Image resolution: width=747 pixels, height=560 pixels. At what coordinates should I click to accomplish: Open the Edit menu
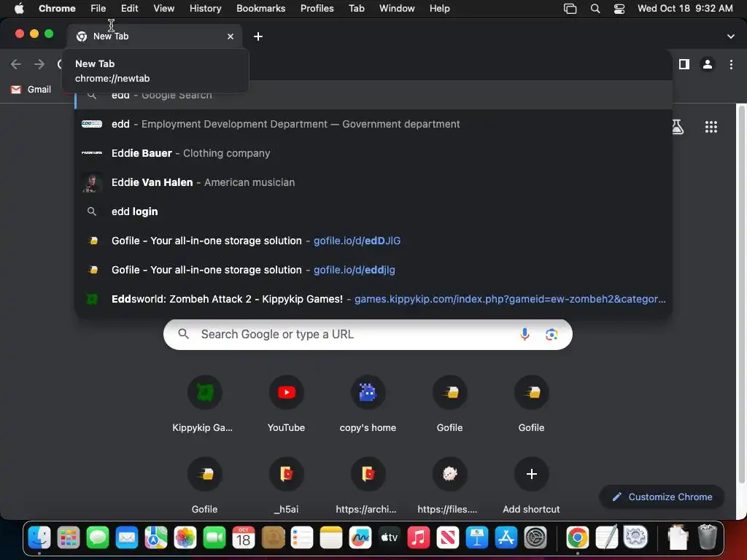pyautogui.click(x=129, y=9)
